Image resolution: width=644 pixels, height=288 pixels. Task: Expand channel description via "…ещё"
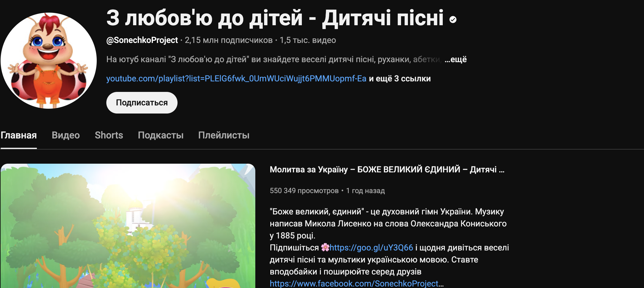pos(456,59)
